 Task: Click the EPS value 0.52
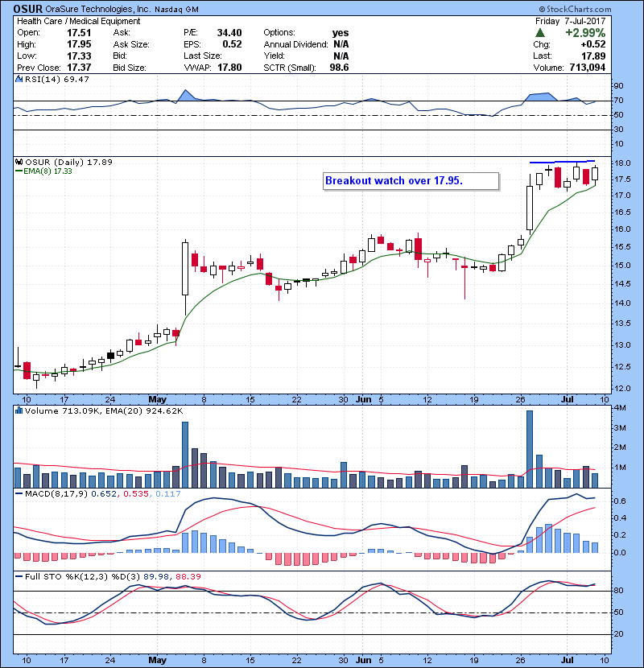(x=232, y=44)
